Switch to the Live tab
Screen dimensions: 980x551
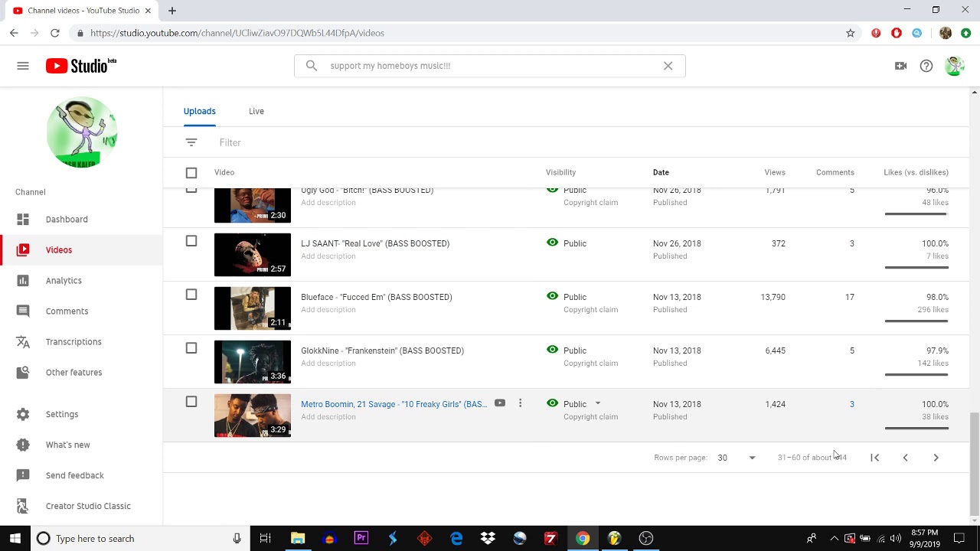pos(256,111)
